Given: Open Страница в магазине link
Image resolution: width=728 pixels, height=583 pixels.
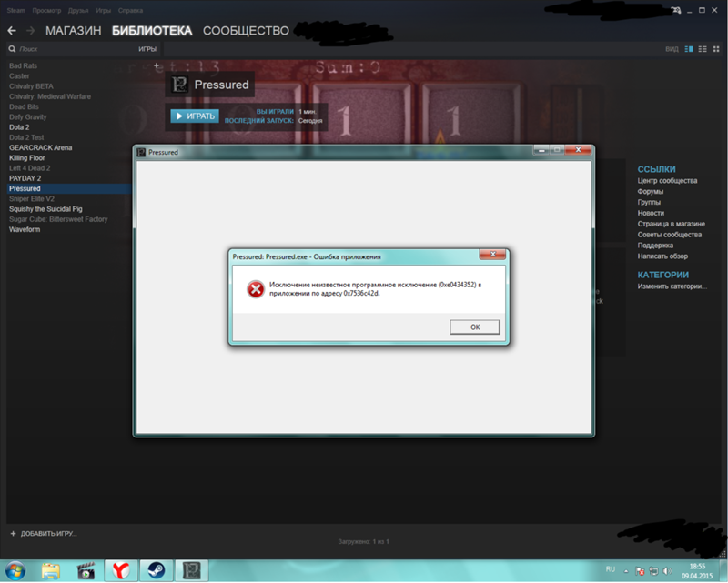Looking at the screenshot, I should coord(672,224).
